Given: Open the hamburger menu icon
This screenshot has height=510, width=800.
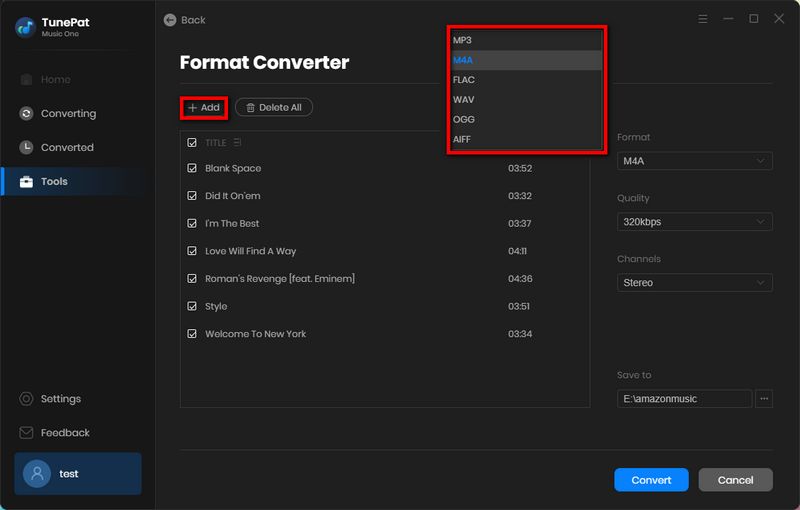Looking at the screenshot, I should tap(703, 19).
